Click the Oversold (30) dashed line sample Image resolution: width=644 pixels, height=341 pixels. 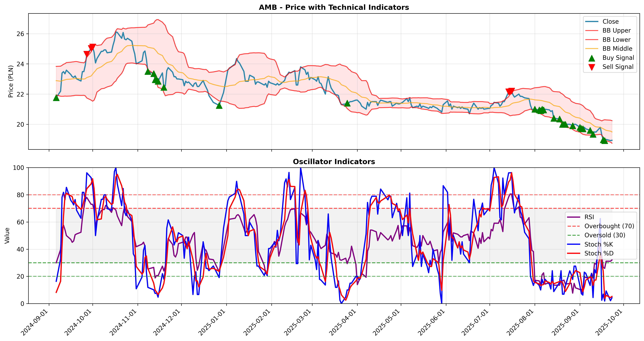point(574,235)
